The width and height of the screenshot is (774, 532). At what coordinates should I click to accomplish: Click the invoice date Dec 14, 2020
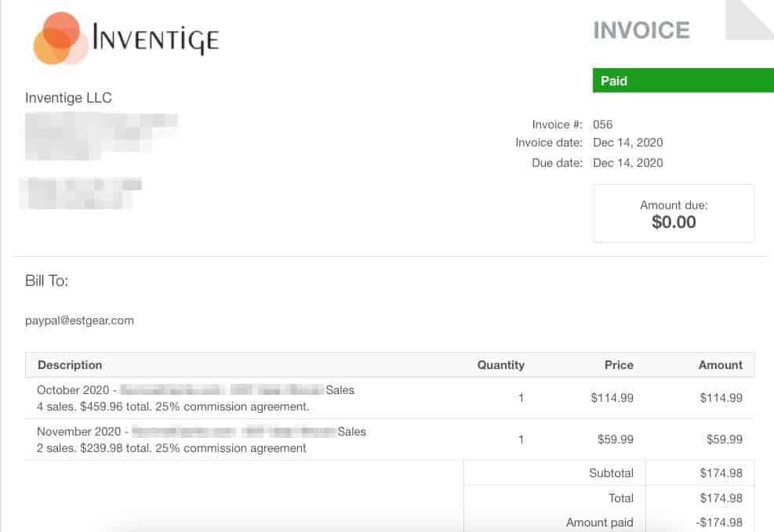[628, 143]
